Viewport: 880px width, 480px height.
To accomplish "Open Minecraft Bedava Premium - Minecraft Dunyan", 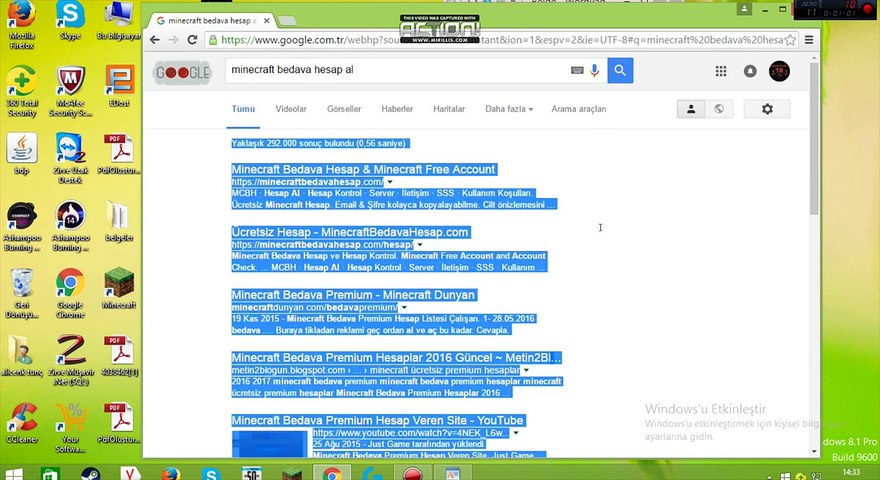I will pos(354,295).
